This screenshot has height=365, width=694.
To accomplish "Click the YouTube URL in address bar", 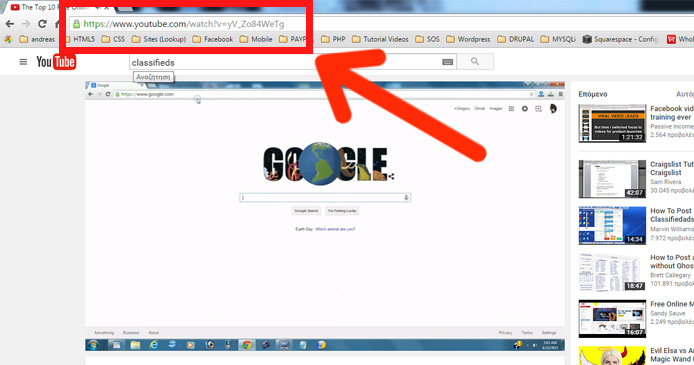I will tap(184, 24).
